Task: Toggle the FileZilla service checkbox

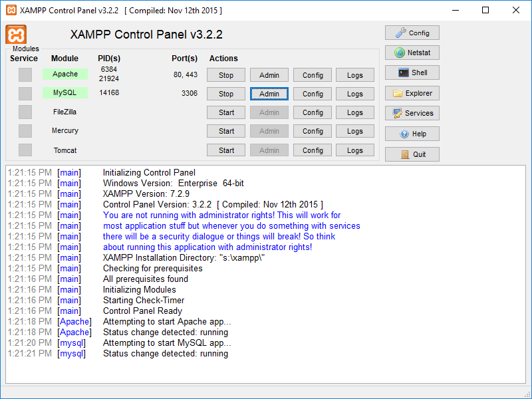Action: coord(25,112)
